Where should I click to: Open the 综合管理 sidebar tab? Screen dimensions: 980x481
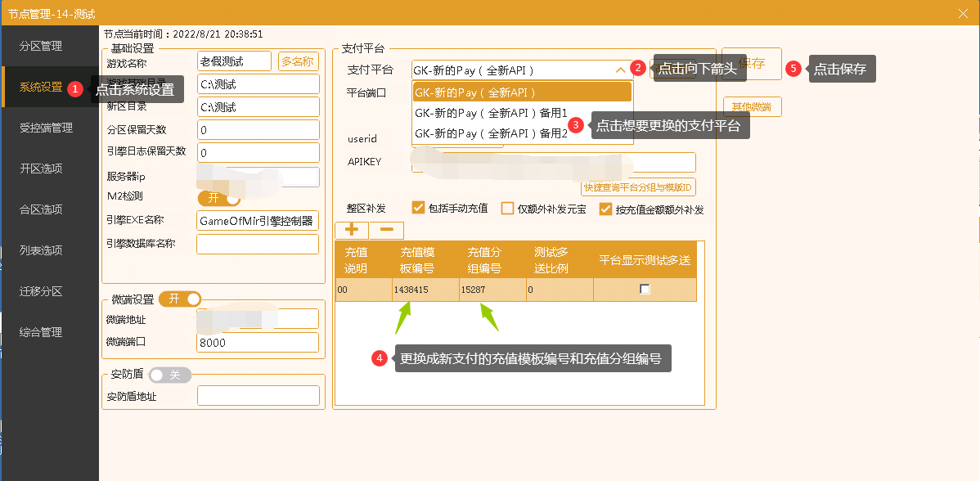[x=41, y=332]
